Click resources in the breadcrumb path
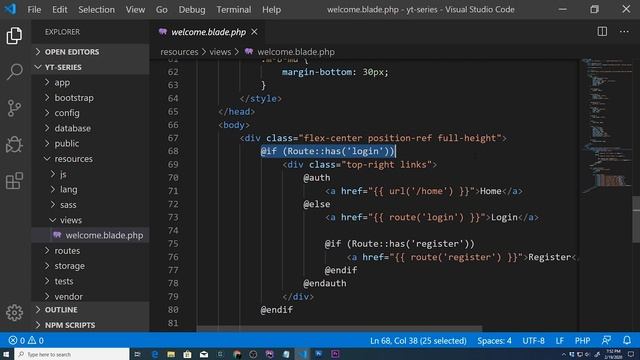Image resolution: width=640 pixels, height=360 pixels. tap(179, 52)
